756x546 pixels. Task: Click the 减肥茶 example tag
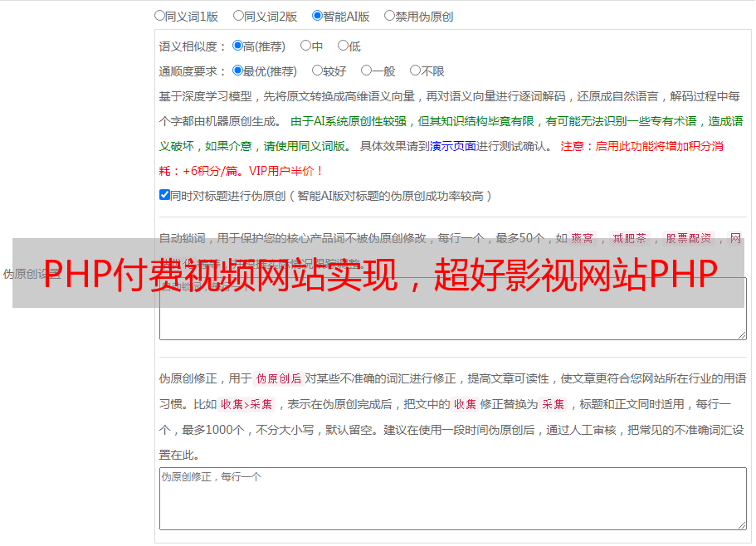629,238
